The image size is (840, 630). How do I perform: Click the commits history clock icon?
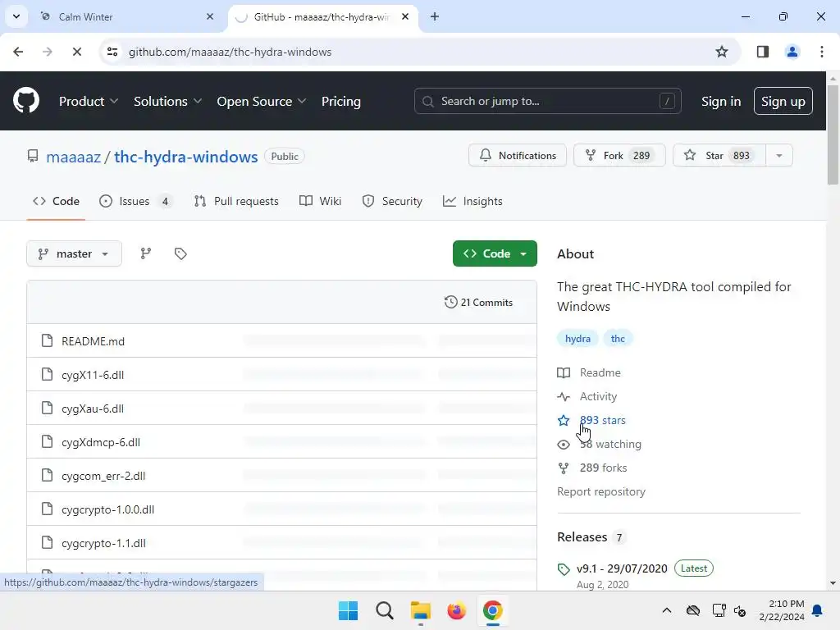tap(450, 302)
